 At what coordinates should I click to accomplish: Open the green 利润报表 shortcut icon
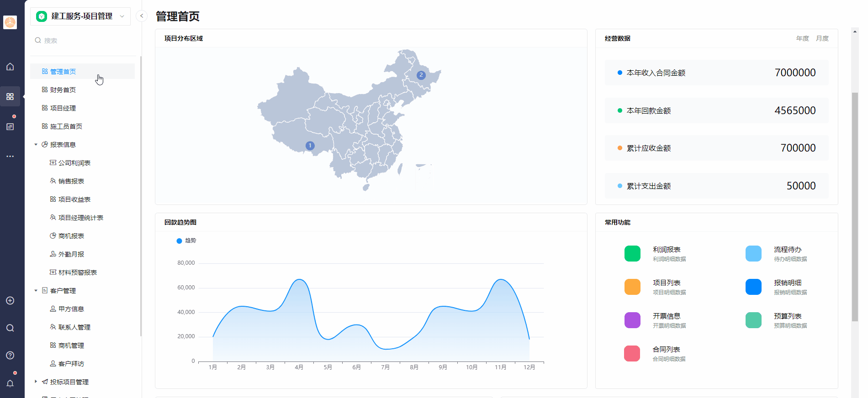pyautogui.click(x=632, y=253)
